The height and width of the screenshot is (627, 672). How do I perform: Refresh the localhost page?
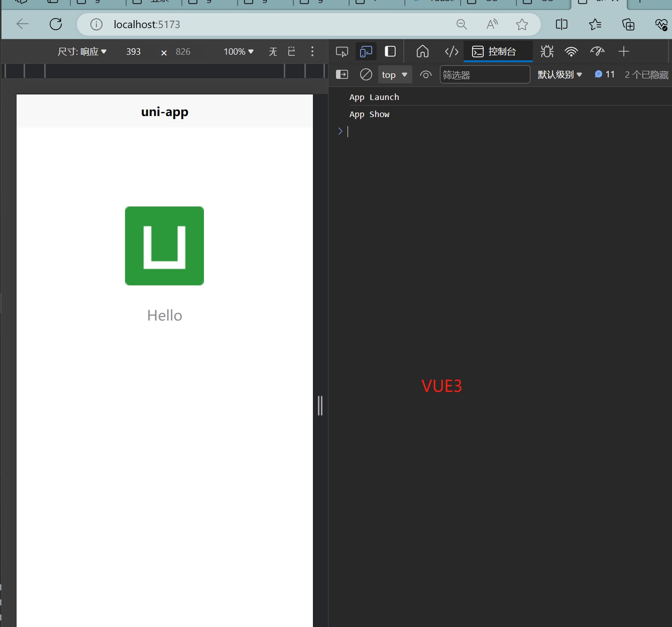coord(56,24)
